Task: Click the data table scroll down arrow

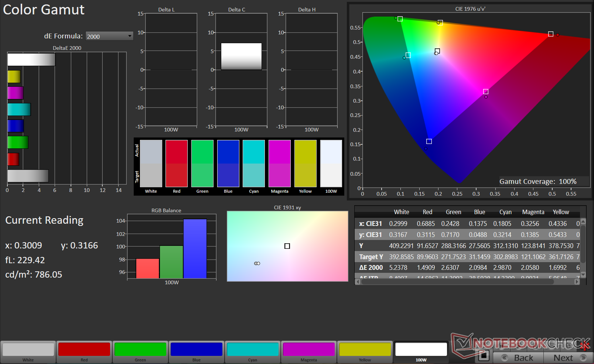Action: coord(583,275)
